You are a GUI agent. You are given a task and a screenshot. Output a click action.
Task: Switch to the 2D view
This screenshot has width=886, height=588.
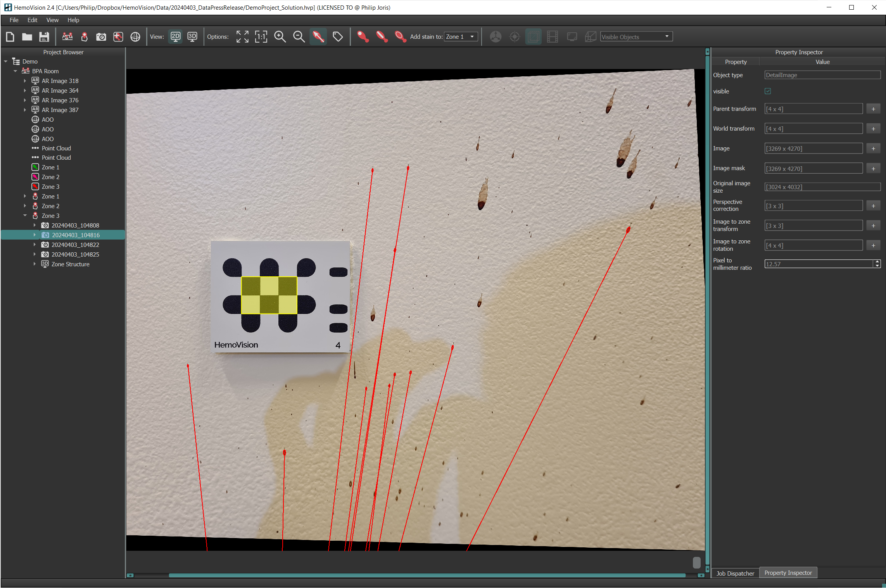coord(175,37)
